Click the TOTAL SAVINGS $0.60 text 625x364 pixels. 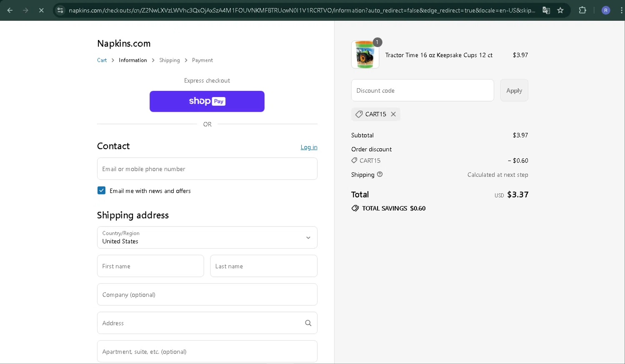(394, 208)
